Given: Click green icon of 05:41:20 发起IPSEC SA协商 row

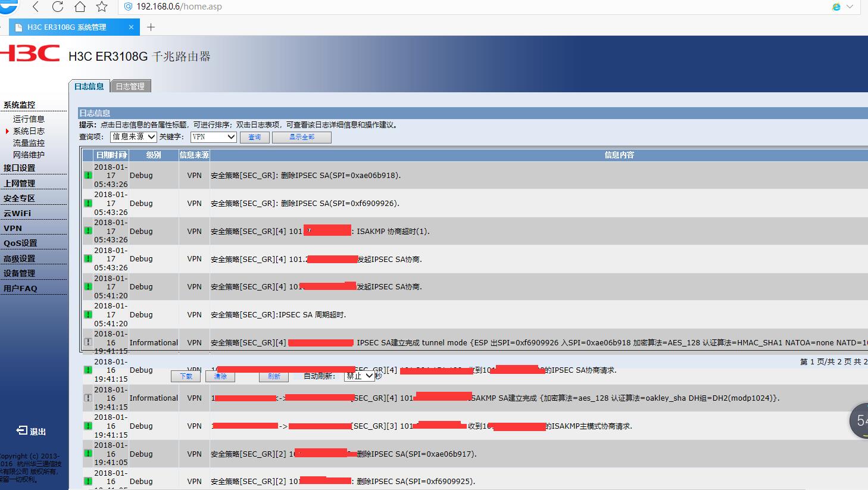Looking at the screenshot, I should [x=88, y=286].
